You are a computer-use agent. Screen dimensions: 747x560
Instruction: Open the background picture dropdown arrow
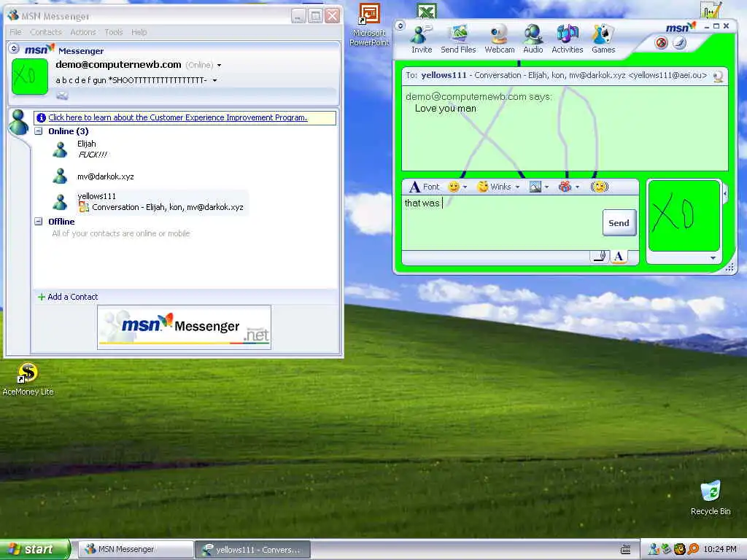click(546, 187)
